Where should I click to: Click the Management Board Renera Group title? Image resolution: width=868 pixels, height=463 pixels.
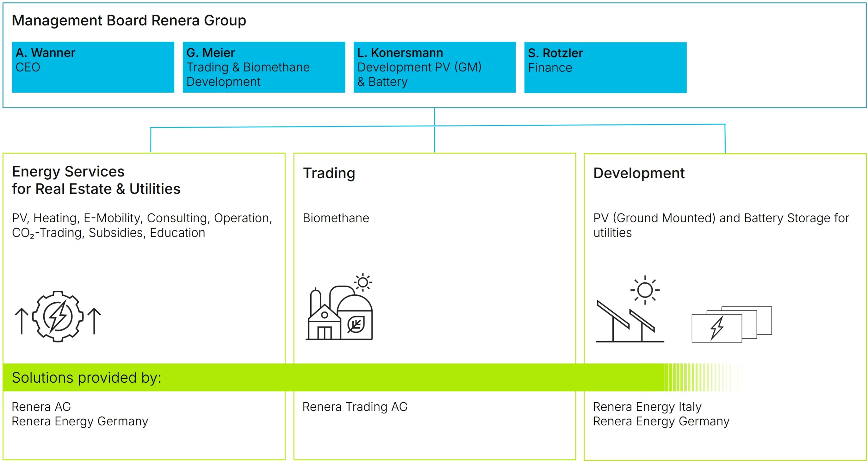tap(129, 20)
